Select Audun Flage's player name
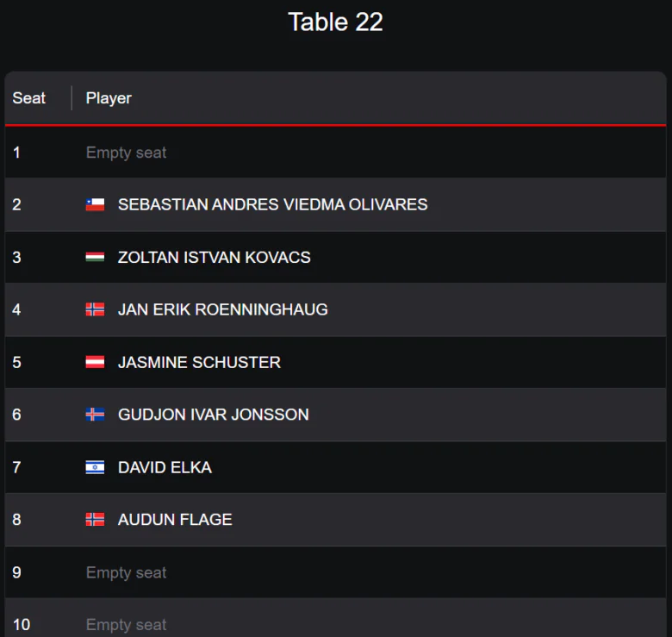Image resolution: width=672 pixels, height=637 pixels. (x=175, y=520)
